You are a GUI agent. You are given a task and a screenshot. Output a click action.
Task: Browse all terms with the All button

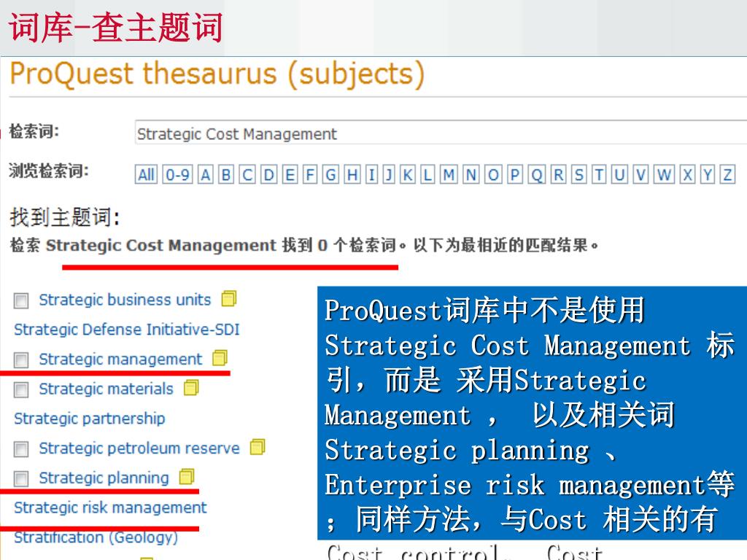[x=146, y=175]
